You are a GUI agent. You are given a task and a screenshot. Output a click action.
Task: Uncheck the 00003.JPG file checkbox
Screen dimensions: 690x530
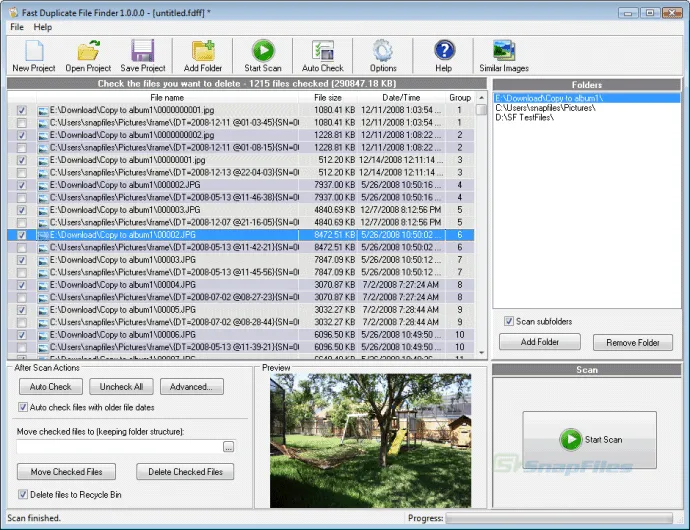click(21, 260)
